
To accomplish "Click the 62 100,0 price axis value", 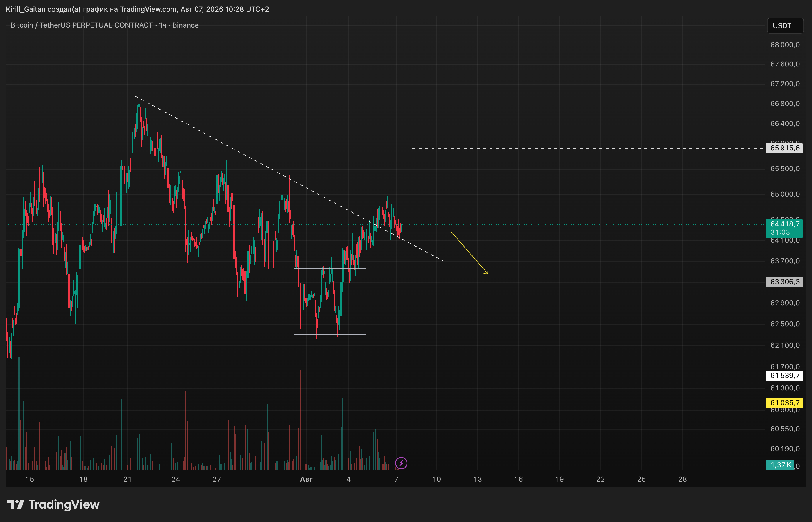I will [785, 345].
